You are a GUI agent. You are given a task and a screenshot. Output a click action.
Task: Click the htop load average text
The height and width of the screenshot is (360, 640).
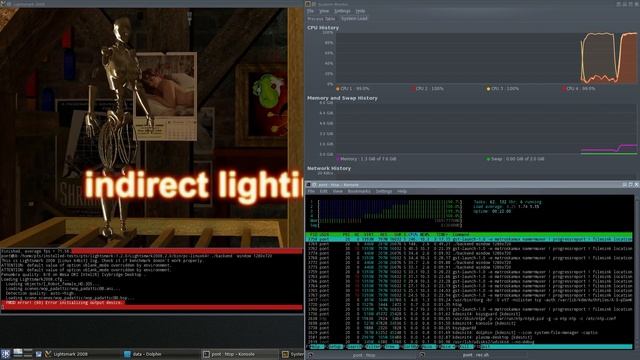pos(506,207)
